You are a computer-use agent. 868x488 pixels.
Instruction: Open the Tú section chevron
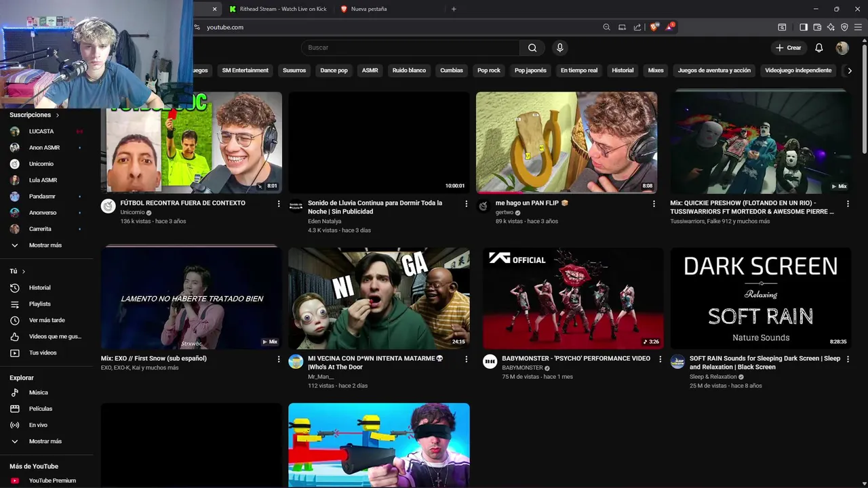[24, 271]
